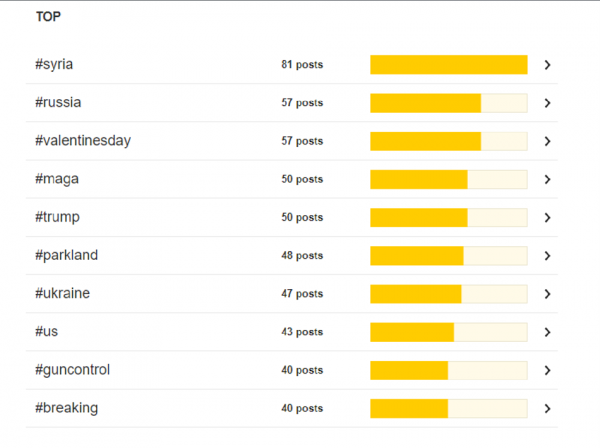Screen dimensions: 600x448
Task: Click the #russia progress bar
Action: pos(449,103)
